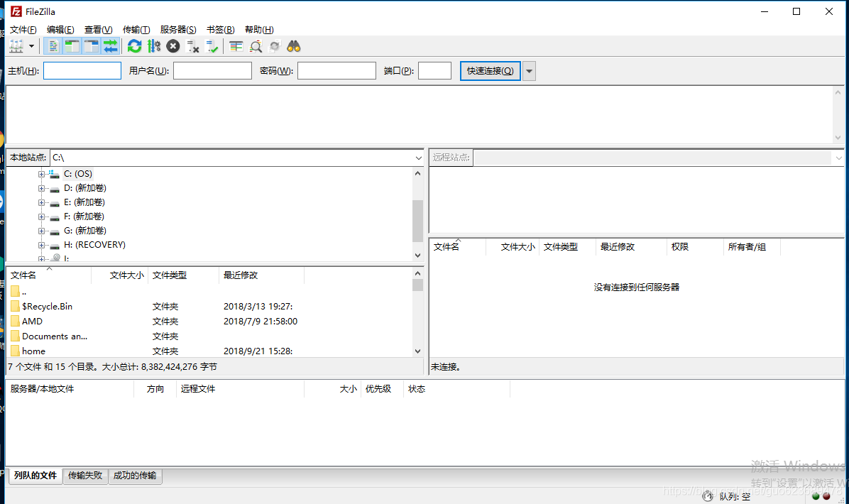Toggle local directory tree display
The image size is (849, 504).
72,47
